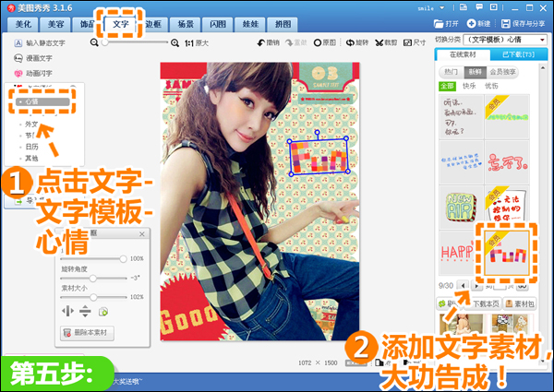Click the zoom in magnifier icon
The width and height of the screenshot is (554, 392).
[x=175, y=43]
